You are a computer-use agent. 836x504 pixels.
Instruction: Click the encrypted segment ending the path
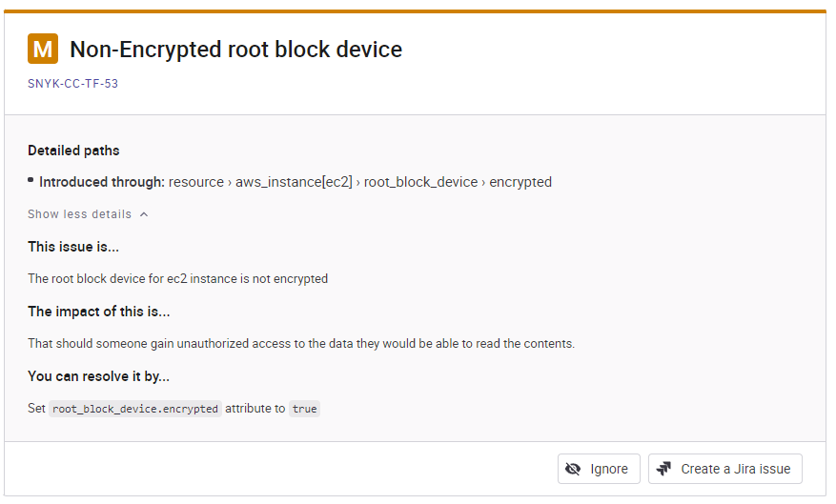520,182
